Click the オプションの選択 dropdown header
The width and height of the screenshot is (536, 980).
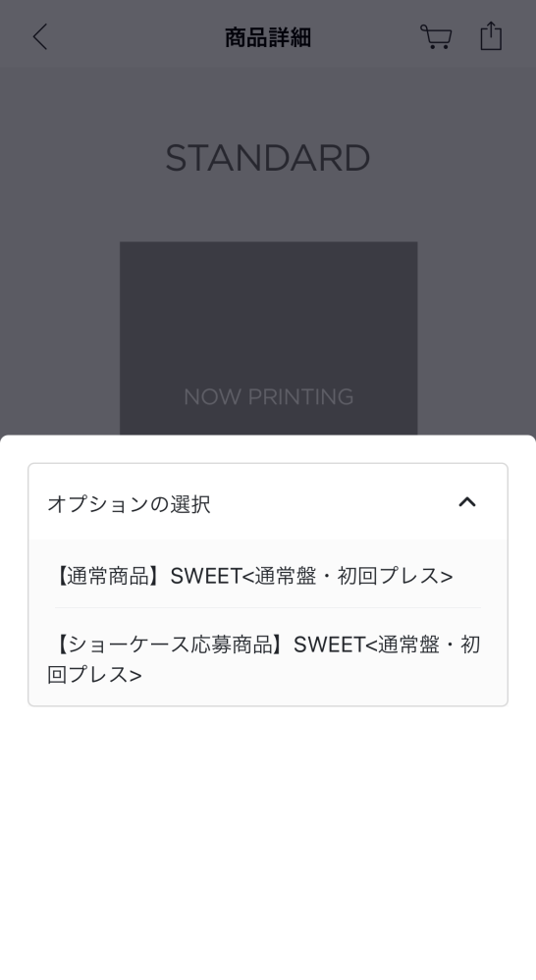coord(268,502)
